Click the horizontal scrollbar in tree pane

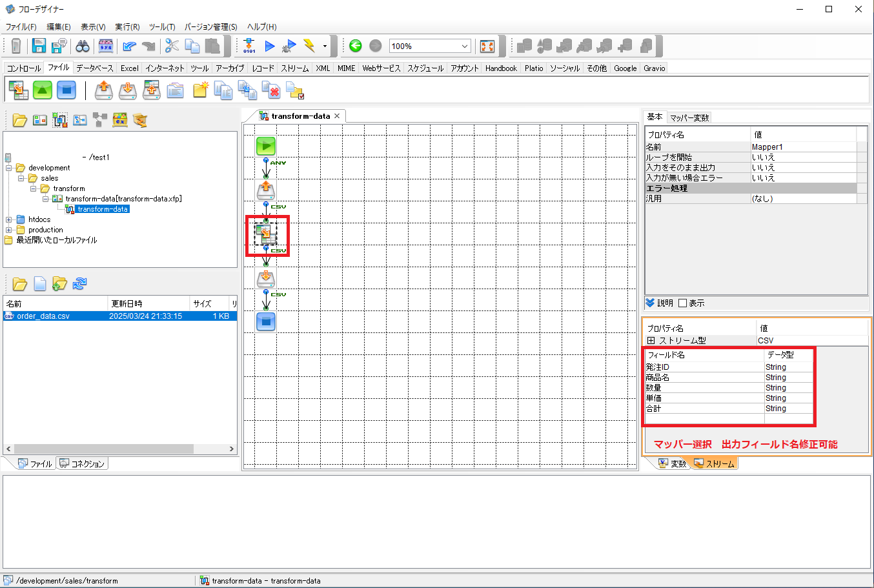coord(103,449)
